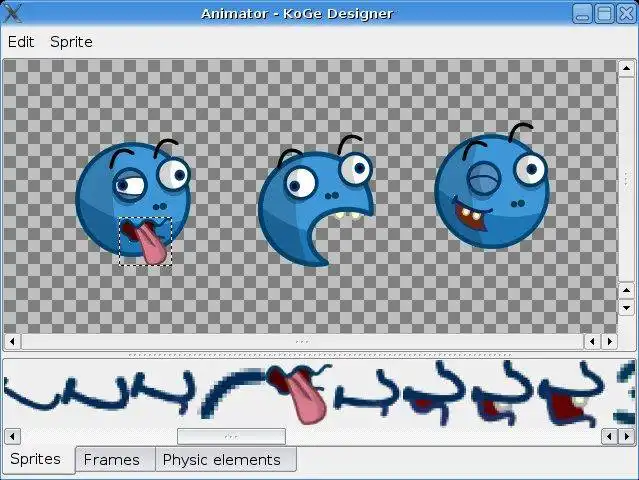The height and width of the screenshot is (480, 639).
Task: Pick the curved frown arc sprite
Action: tap(232, 393)
